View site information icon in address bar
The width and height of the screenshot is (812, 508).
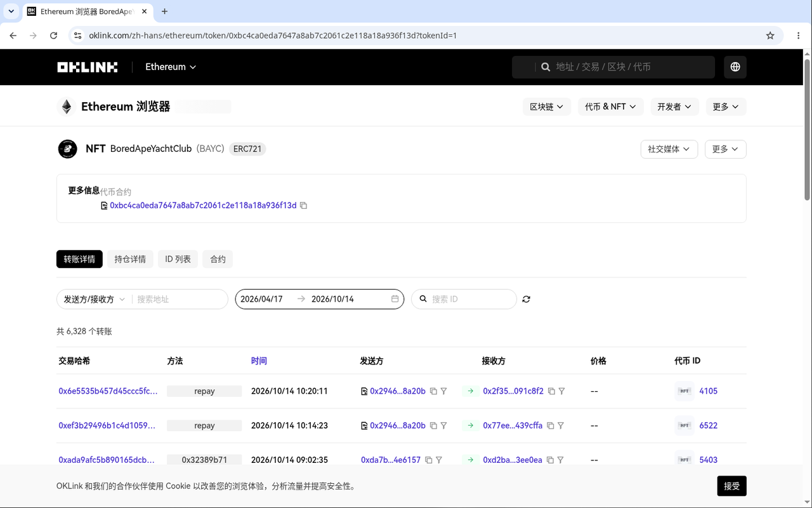(77, 36)
